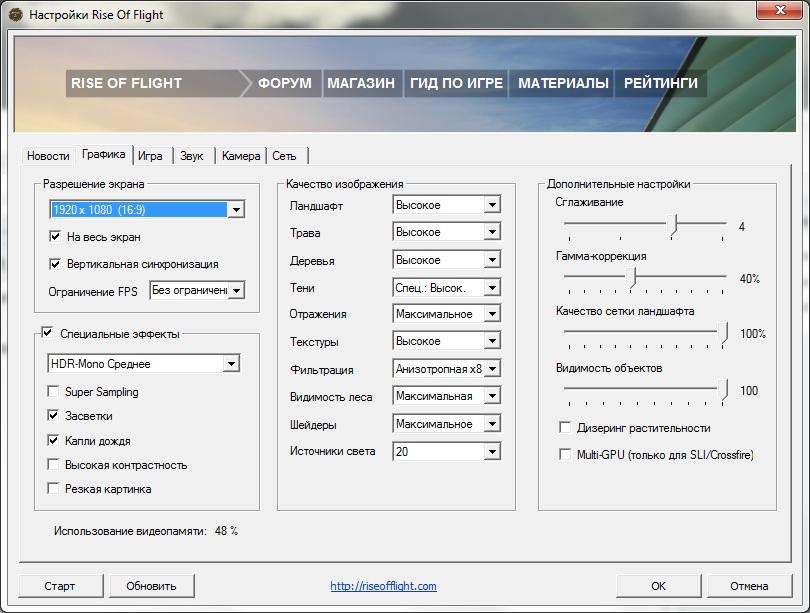Open the РЕЙТИНГИ banner section

pyautogui.click(x=661, y=83)
